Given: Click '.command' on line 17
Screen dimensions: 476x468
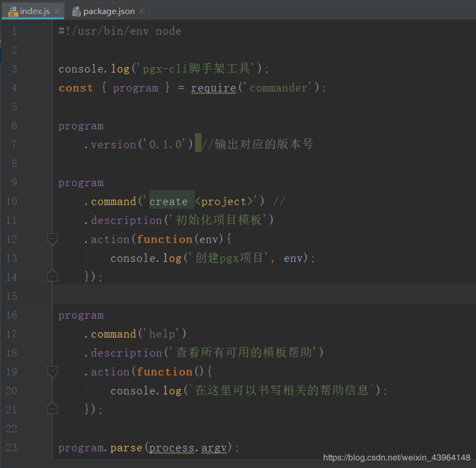Looking at the screenshot, I should [109, 334].
